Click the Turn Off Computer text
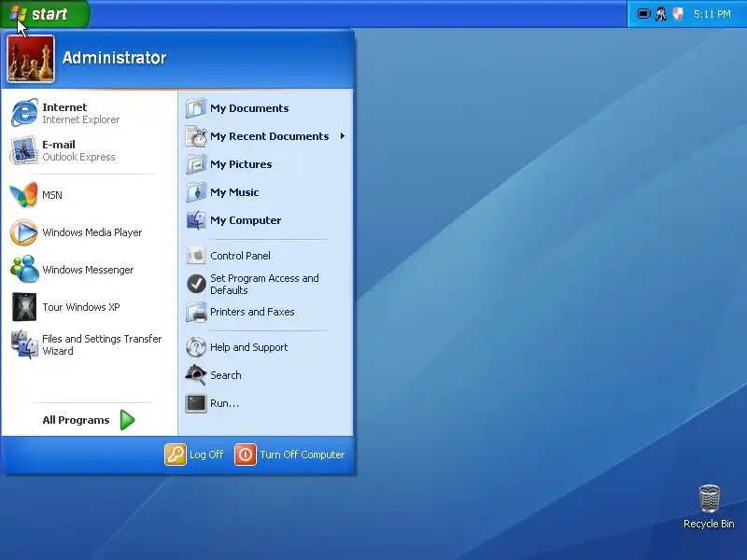 [x=302, y=455]
